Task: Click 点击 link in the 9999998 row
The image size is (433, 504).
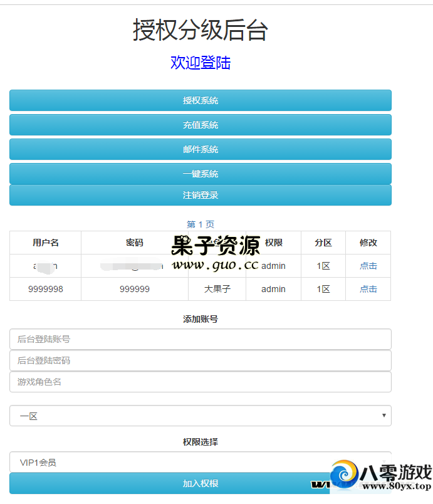Action: coord(368,289)
